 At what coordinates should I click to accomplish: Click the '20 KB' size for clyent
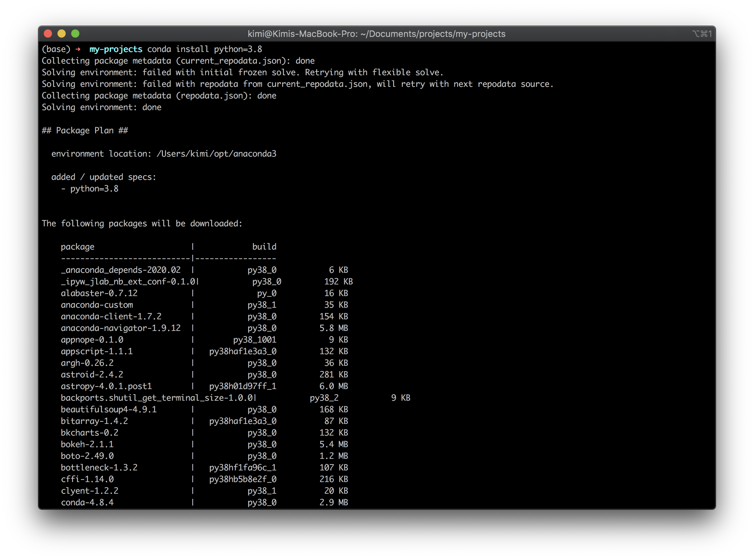(x=336, y=491)
